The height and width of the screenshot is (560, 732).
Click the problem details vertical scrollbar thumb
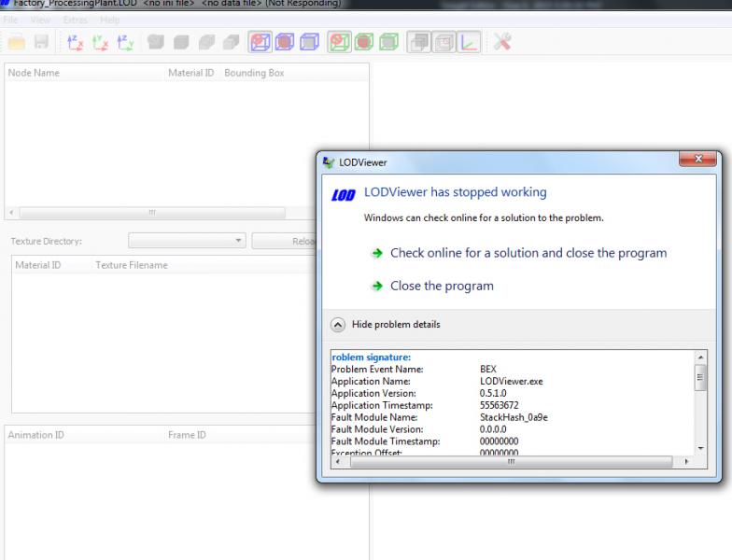click(x=700, y=377)
